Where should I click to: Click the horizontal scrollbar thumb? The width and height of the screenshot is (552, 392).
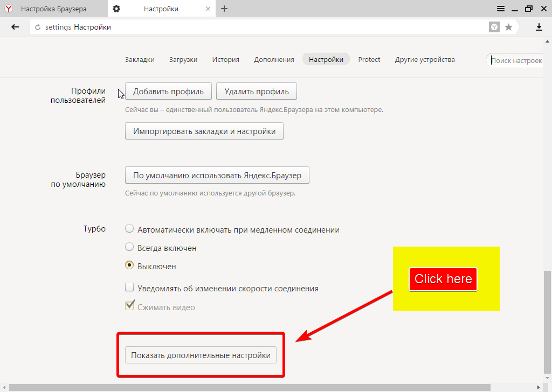coord(249,388)
